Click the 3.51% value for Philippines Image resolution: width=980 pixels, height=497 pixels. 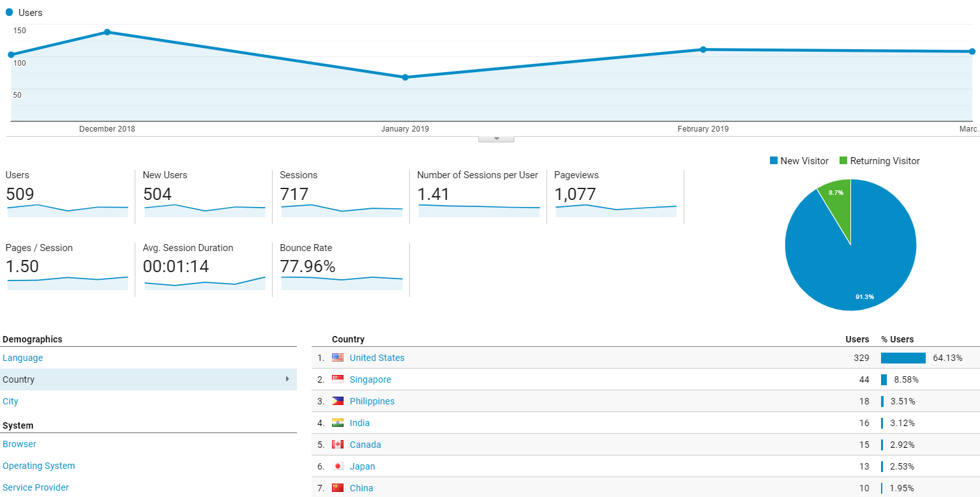point(903,401)
